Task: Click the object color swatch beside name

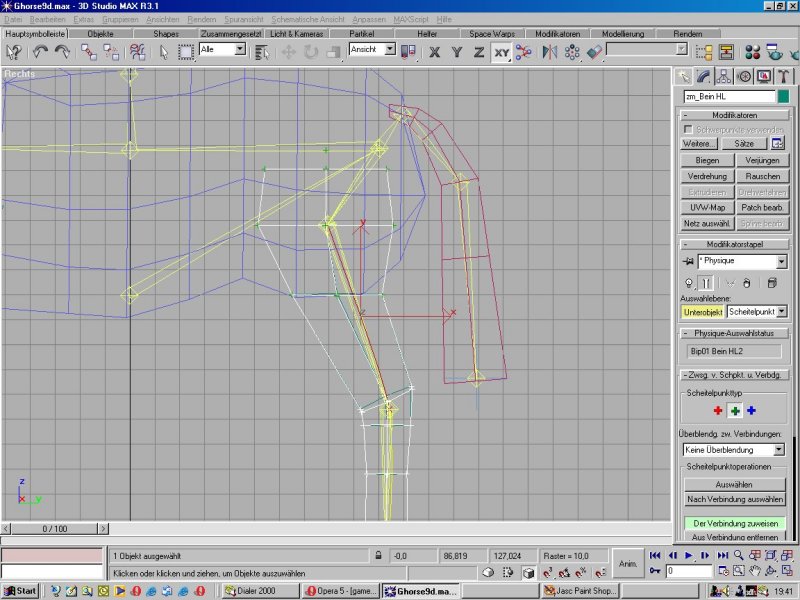Action: (x=783, y=96)
